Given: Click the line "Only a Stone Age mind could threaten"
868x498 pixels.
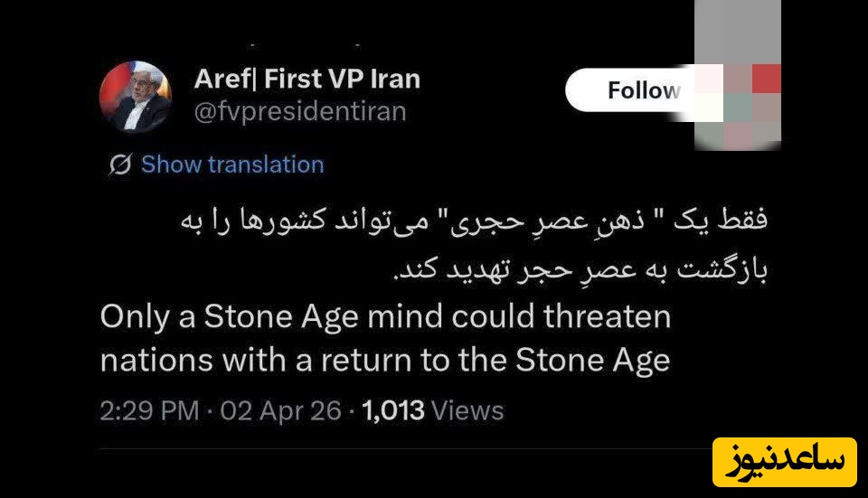Looking at the screenshot, I should click(x=386, y=316).
